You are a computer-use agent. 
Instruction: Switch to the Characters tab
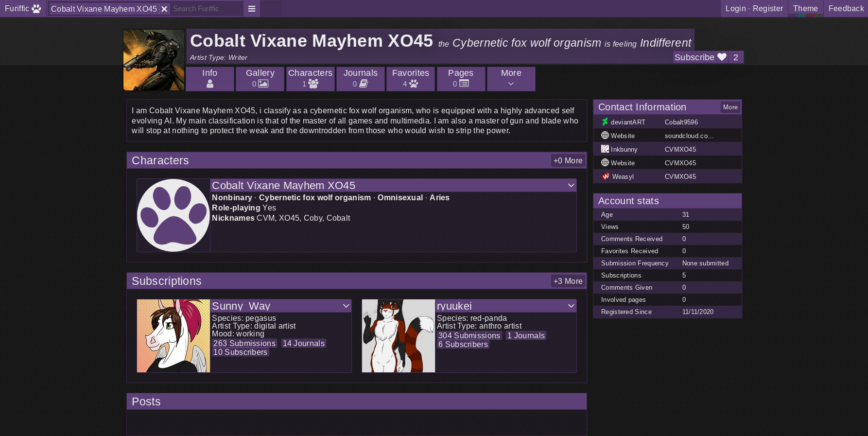[x=310, y=78]
